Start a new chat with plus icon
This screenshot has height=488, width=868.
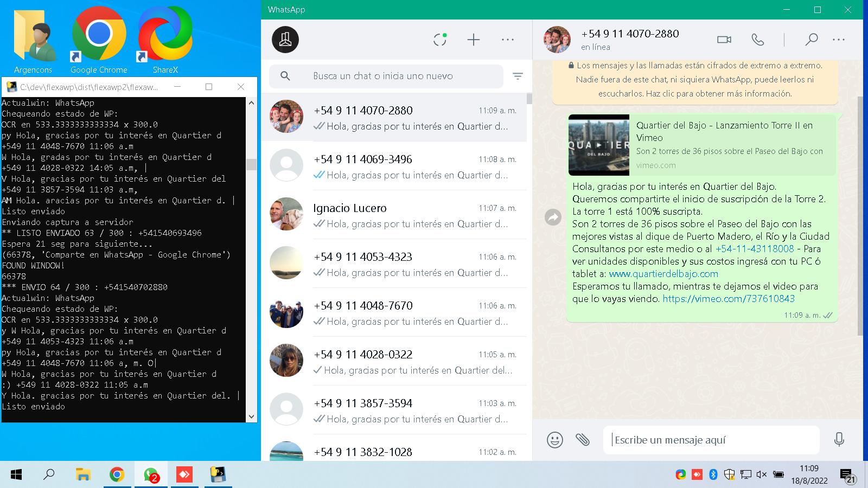point(474,40)
